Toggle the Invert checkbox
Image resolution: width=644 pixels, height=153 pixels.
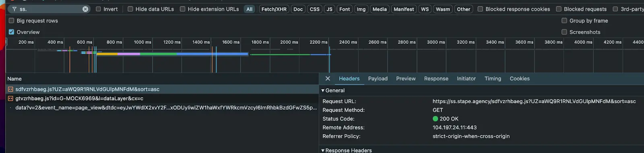(x=98, y=9)
